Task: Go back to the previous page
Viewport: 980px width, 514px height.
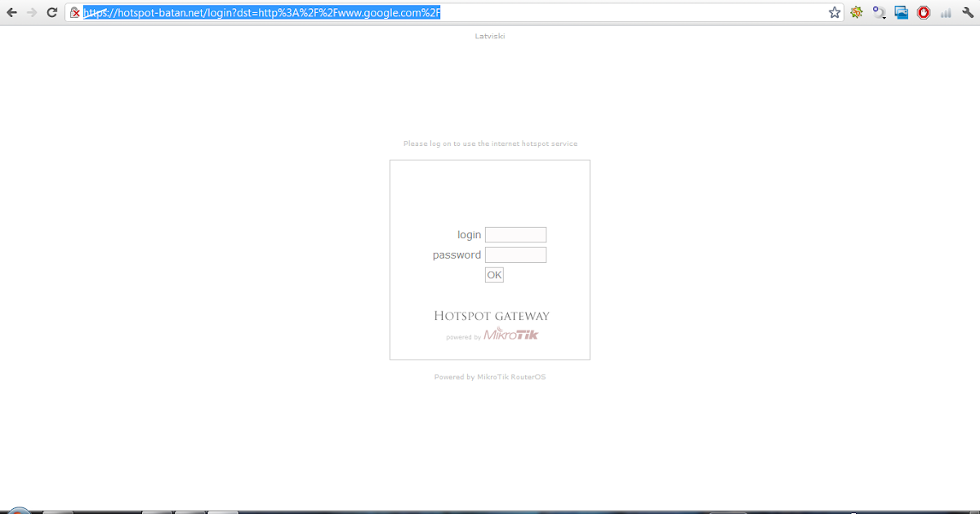Action: [x=11, y=12]
